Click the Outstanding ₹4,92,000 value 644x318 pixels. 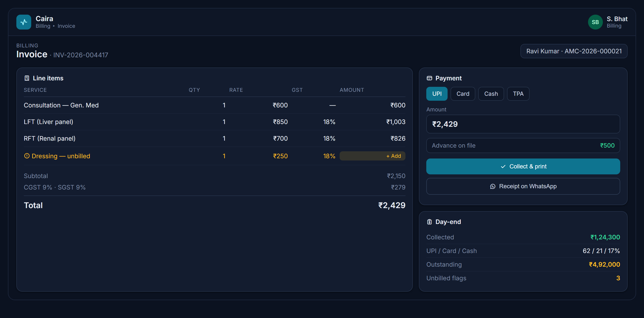[604, 264]
